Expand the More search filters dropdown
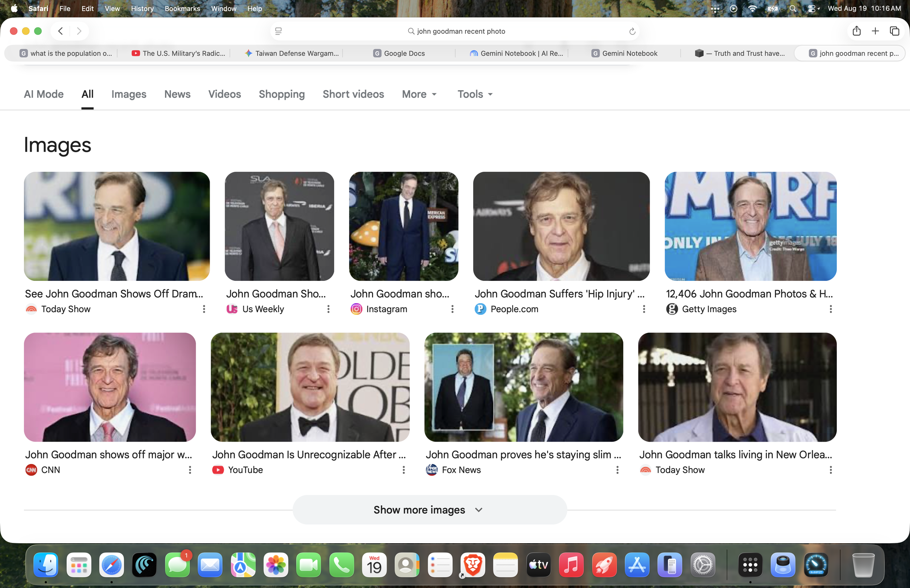The height and width of the screenshot is (588, 910). [x=419, y=94]
